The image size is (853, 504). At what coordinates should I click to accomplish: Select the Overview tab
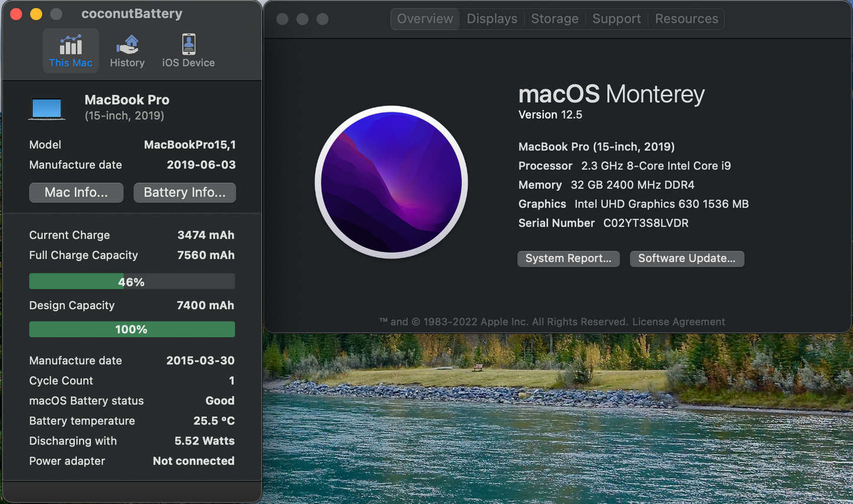pyautogui.click(x=424, y=18)
